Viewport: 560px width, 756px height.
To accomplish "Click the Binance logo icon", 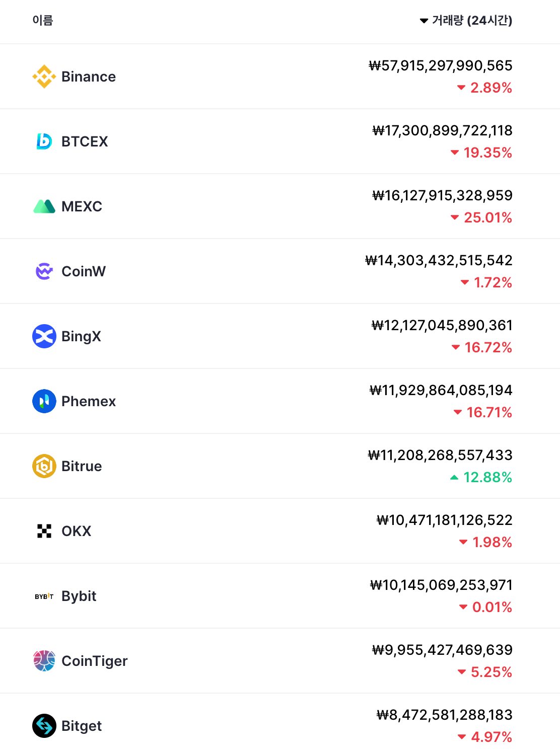I will (x=44, y=77).
